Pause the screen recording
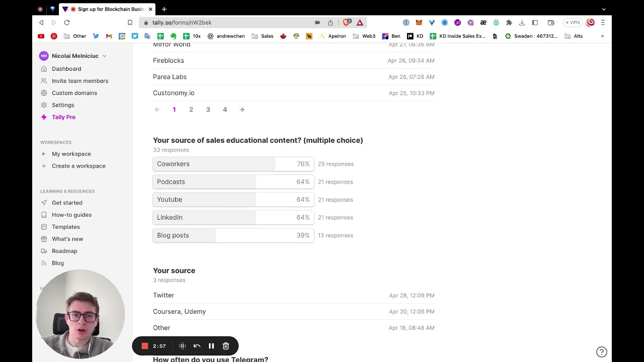Viewport: 644px width, 362px height. point(211,346)
